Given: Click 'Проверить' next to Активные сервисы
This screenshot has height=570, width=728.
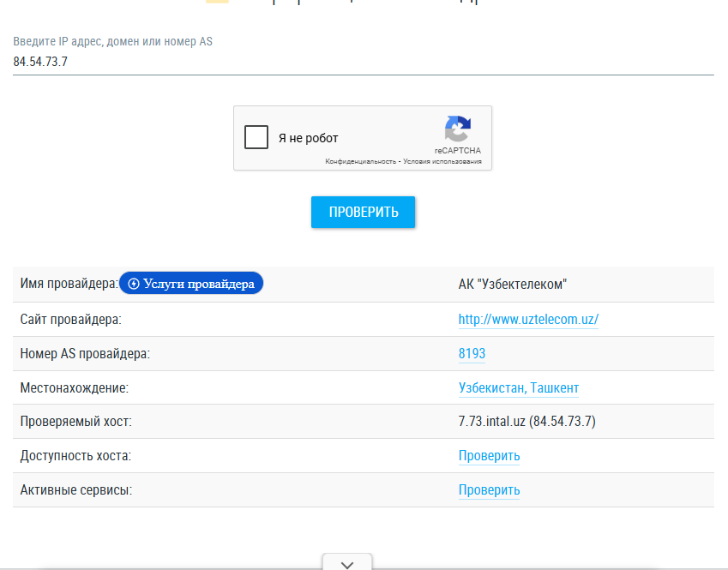Looking at the screenshot, I should [489, 490].
